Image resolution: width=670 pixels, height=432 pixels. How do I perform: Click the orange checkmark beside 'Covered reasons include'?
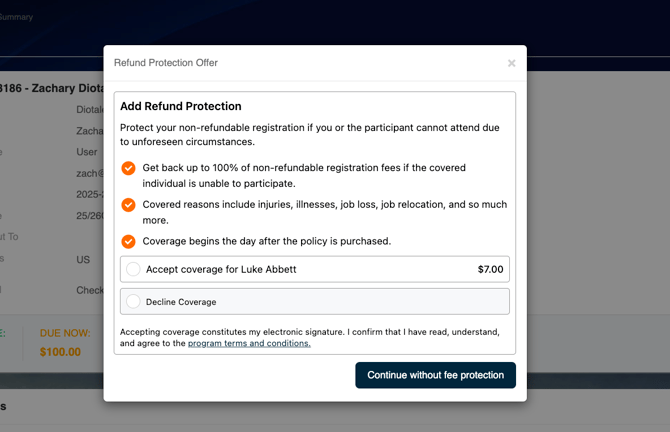tap(128, 205)
